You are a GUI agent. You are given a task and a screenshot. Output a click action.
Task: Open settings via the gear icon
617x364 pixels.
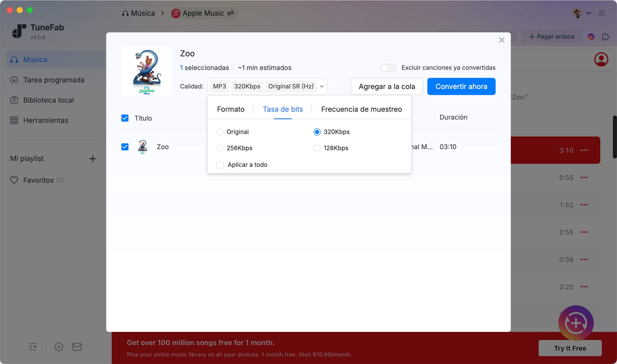59,347
